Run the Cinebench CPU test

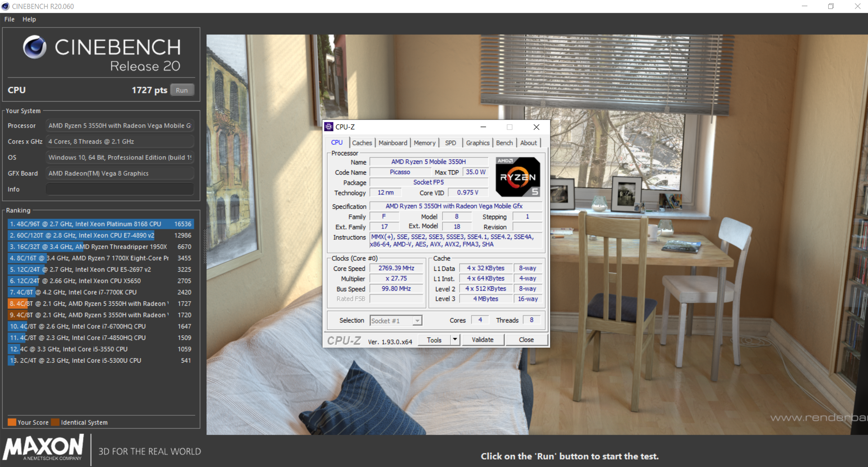click(x=182, y=90)
